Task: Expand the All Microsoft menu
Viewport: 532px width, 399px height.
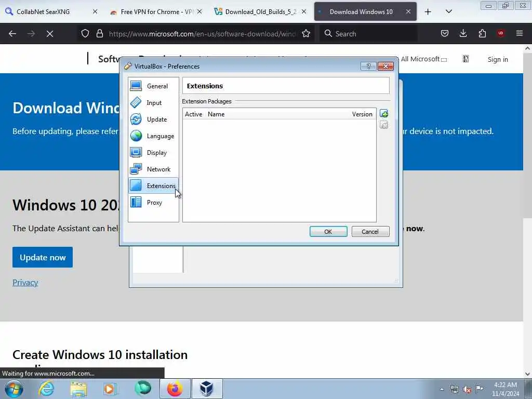Action: point(424,59)
